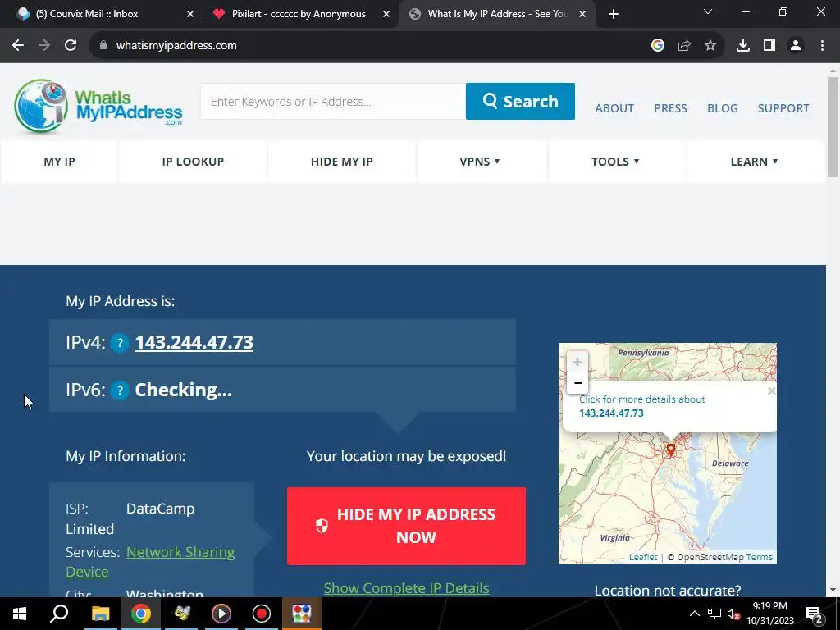Open the Chrome profile menu
Viewport: 840px width, 630px height.
point(796,46)
